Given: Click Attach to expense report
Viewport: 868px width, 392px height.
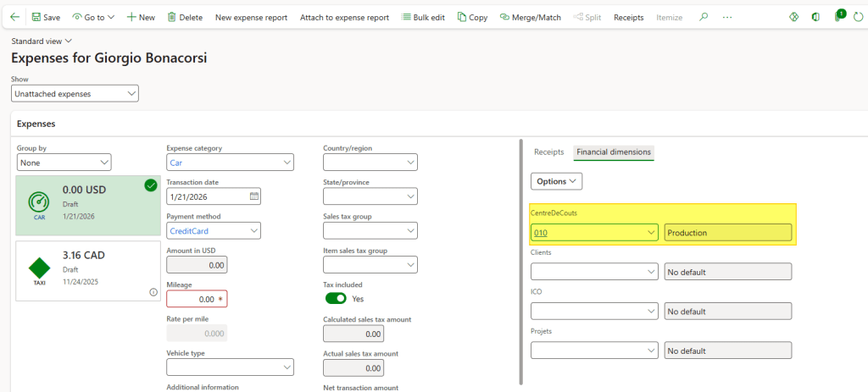Looking at the screenshot, I should tap(344, 17).
